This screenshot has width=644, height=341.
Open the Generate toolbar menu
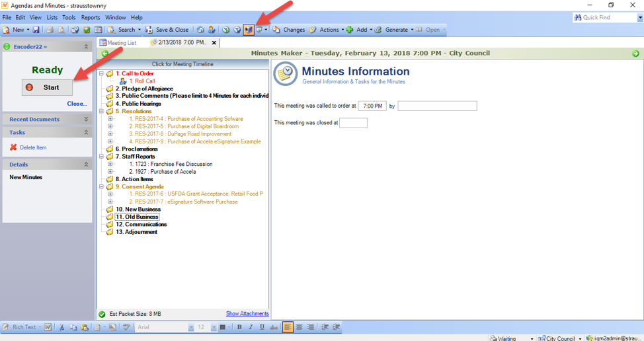[396, 30]
